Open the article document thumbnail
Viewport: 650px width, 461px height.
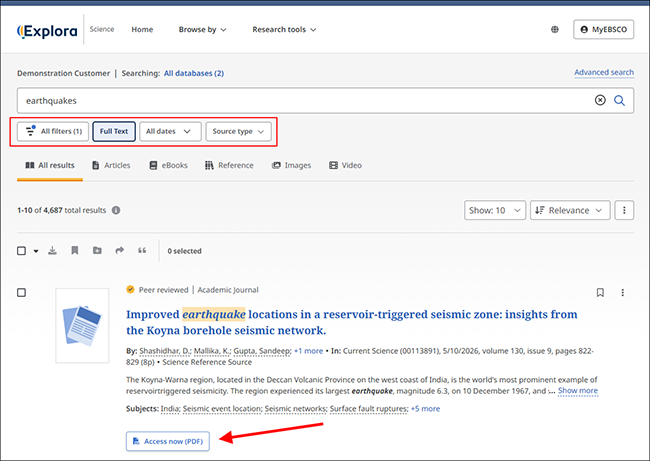click(x=82, y=326)
